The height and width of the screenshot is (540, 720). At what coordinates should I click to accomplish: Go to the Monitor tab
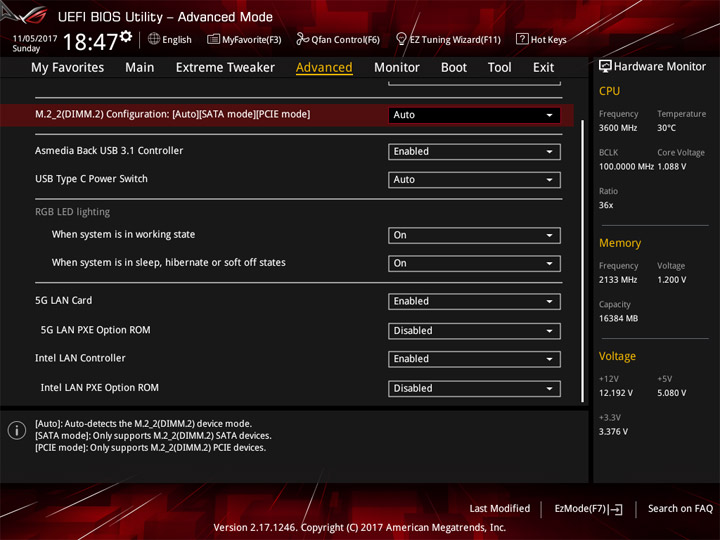(x=397, y=68)
